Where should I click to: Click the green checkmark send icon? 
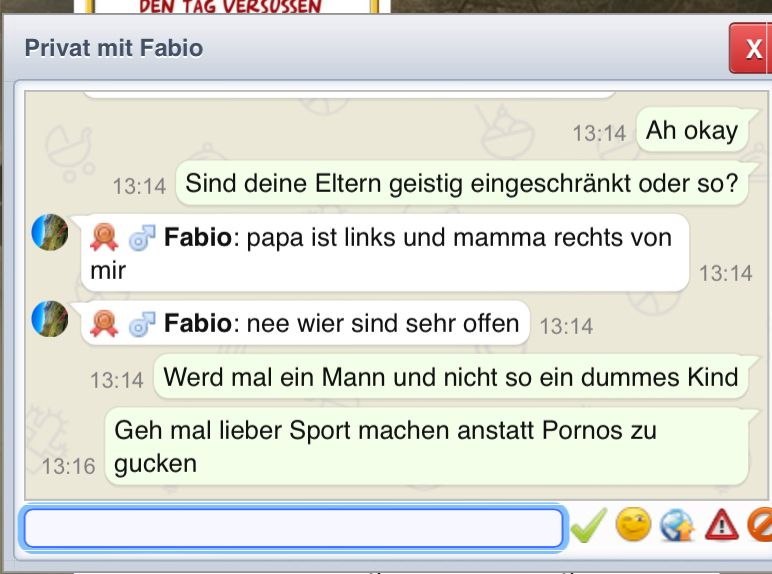tap(589, 526)
